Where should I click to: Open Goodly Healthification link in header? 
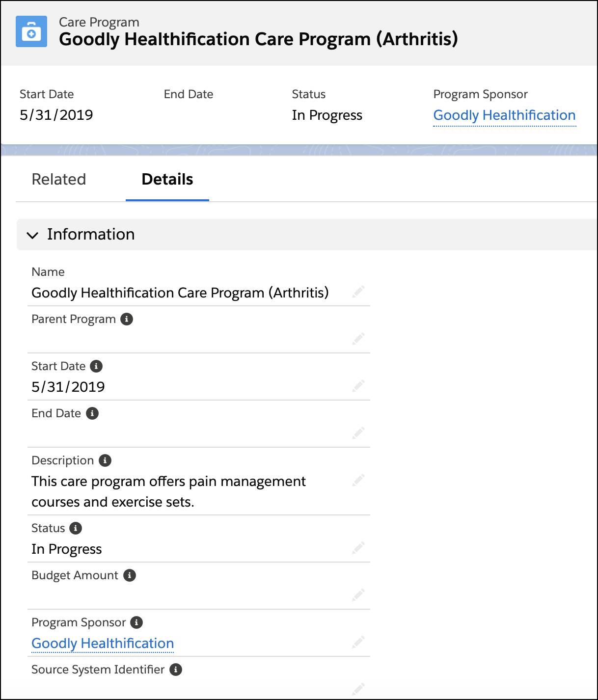(504, 115)
